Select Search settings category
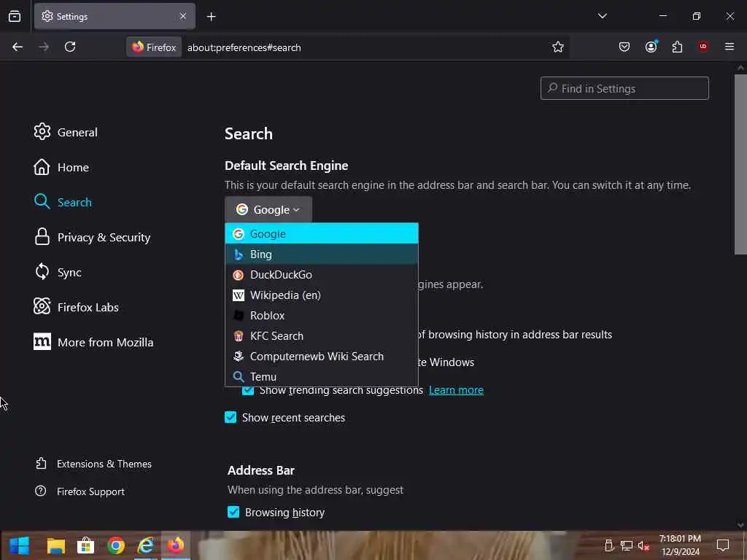Screen dimensions: 747x560 click(63, 202)
